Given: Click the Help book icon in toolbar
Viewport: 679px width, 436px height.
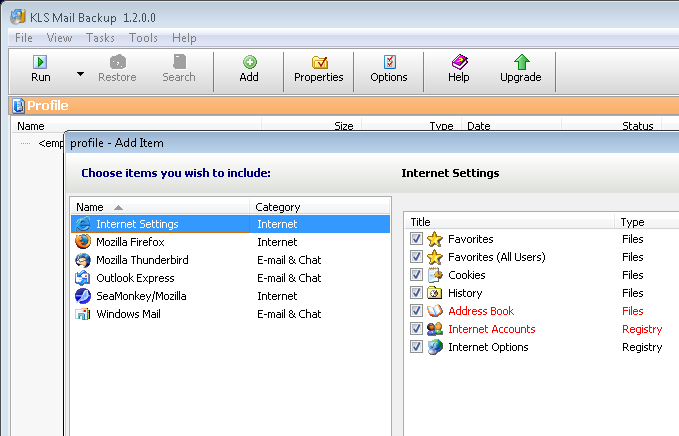Looking at the screenshot, I should click(459, 62).
